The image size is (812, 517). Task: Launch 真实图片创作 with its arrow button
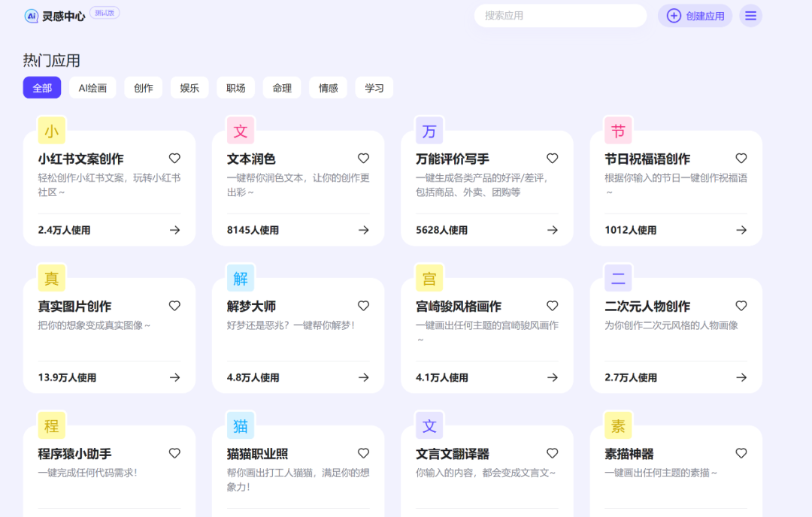click(174, 377)
